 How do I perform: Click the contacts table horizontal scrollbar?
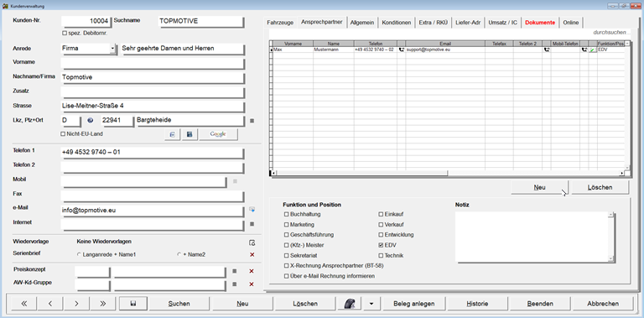(x=362, y=174)
